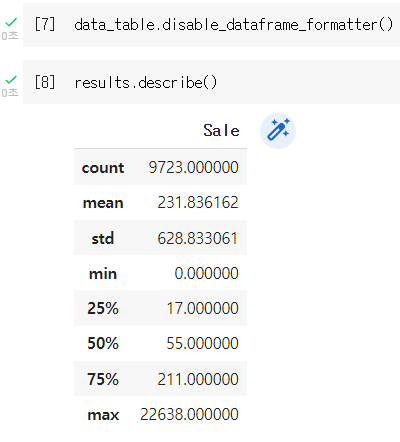Click the median value 55.000000
This screenshot has height=442, width=400.
click(x=203, y=343)
